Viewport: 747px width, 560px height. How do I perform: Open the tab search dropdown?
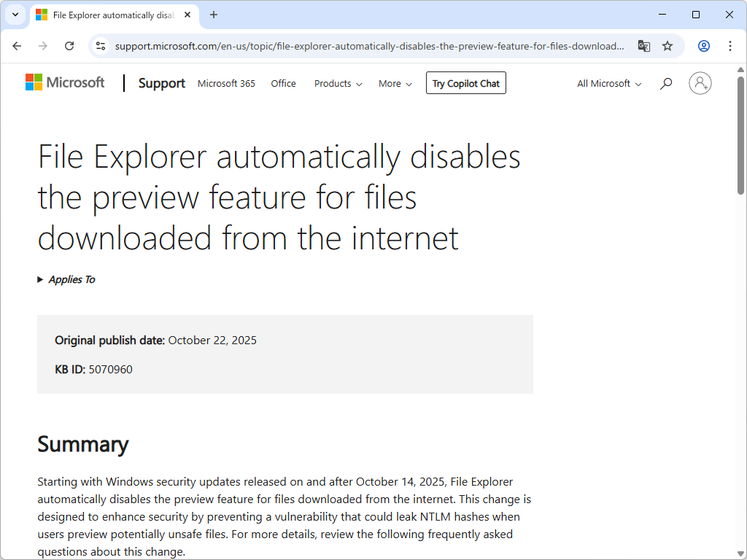pyautogui.click(x=15, y=15)
